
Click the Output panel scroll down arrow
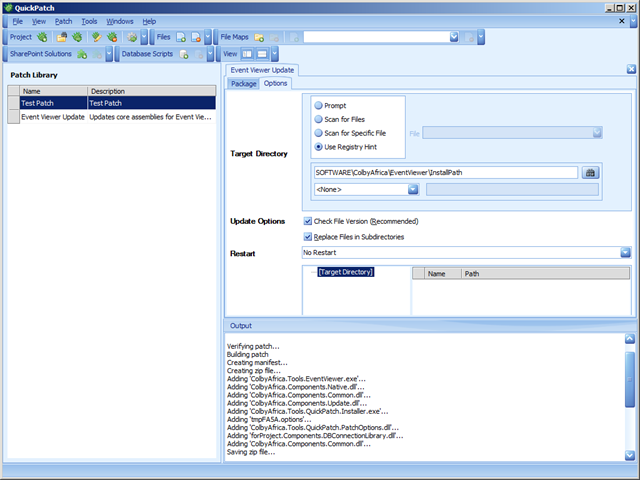pyautogui.click(x=630, y=455)
